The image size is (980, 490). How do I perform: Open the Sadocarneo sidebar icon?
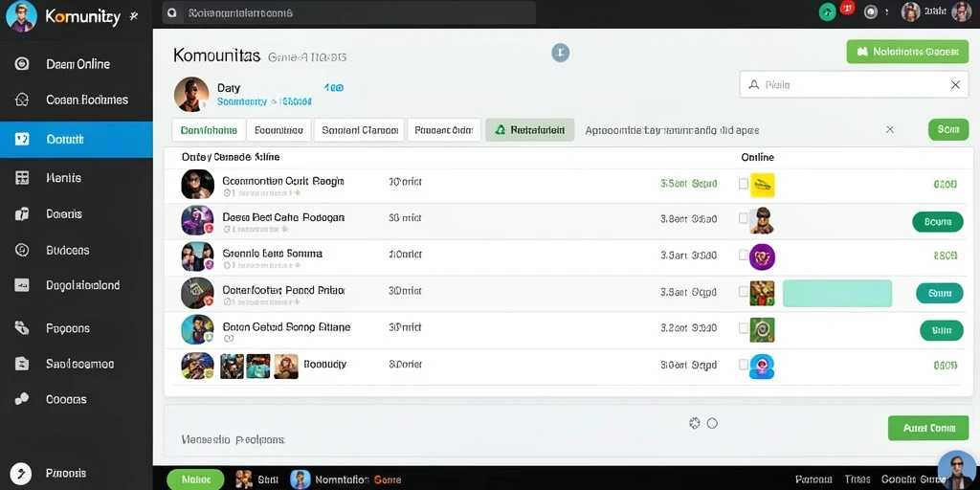pos(22,364)
